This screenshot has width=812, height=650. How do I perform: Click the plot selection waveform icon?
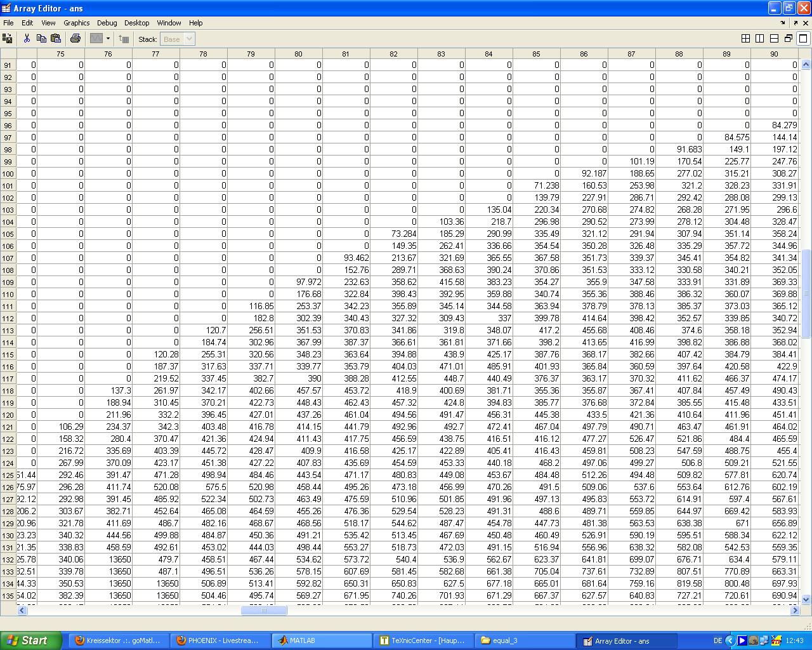coord(96,39)
